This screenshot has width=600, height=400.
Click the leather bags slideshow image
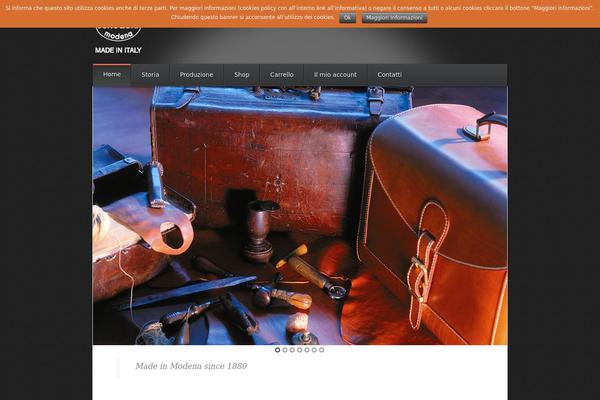[x=300, y=216]
